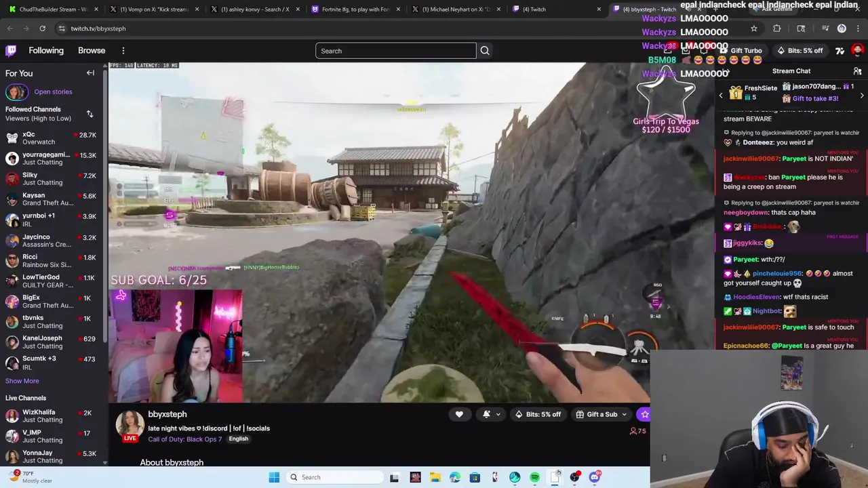868x488 pixels.
Task: Expand notification options chevron
Action: tap(498, 414)
